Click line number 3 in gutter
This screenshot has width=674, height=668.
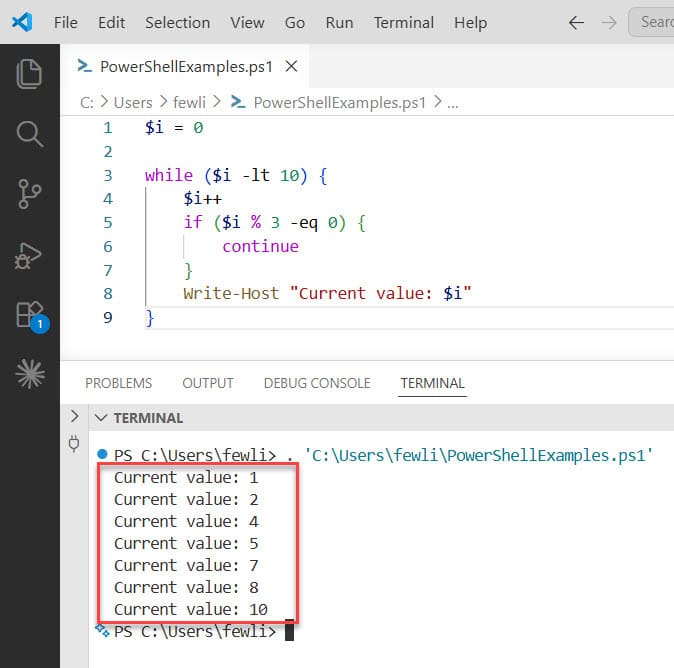tap(107, 175)
